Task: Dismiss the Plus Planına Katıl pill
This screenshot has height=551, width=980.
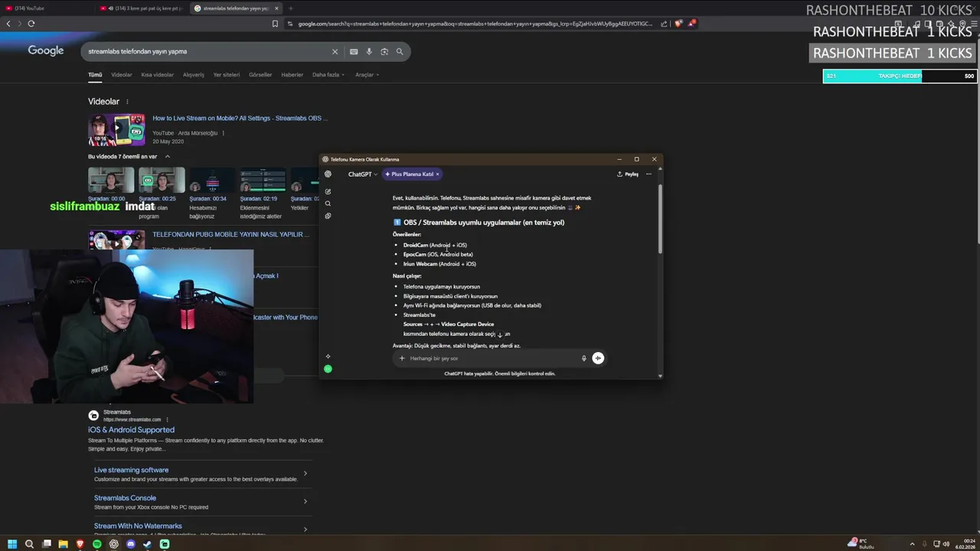Action: (x=437, y=174)
